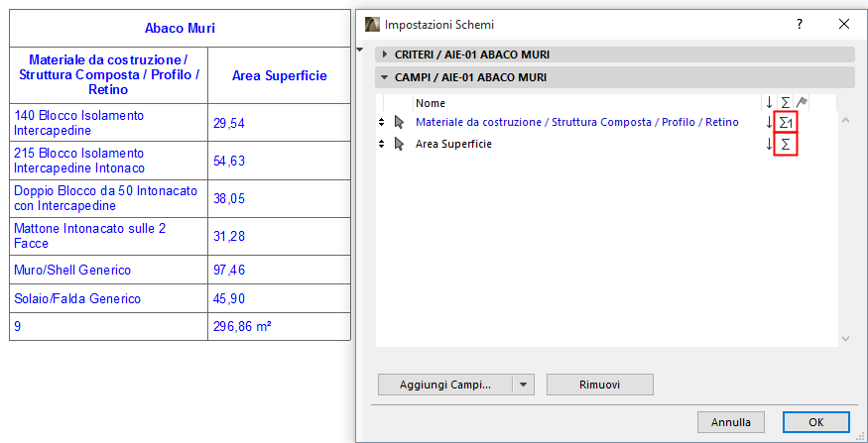Expand the CRITERI / AIE-01 ABACO MURI section
Screen dimensions: 868x443
coord(385,55)
